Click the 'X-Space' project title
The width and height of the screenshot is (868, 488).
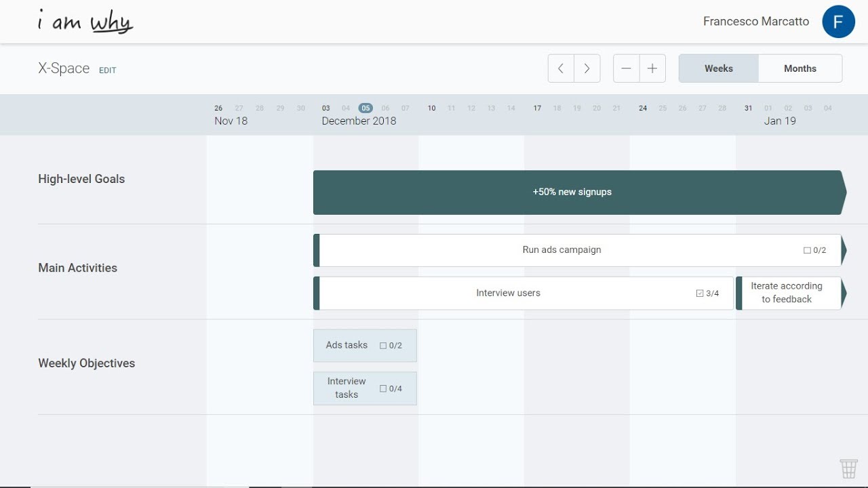(64, 68)
